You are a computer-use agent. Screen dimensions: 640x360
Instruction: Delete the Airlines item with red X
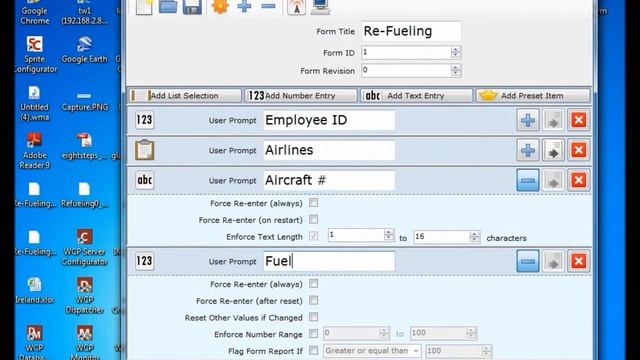(x=578, y=150)
